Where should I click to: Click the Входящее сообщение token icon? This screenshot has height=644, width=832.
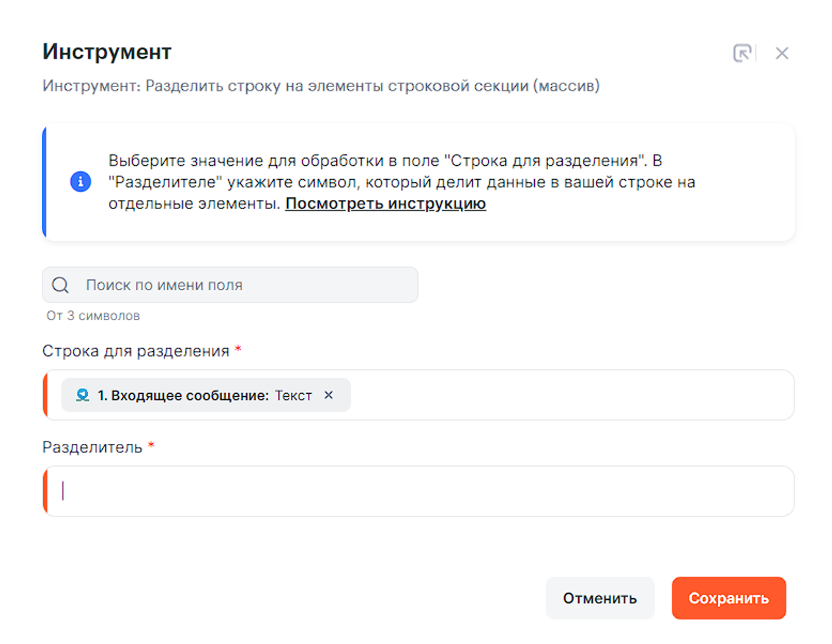click(x=83, y=395)
